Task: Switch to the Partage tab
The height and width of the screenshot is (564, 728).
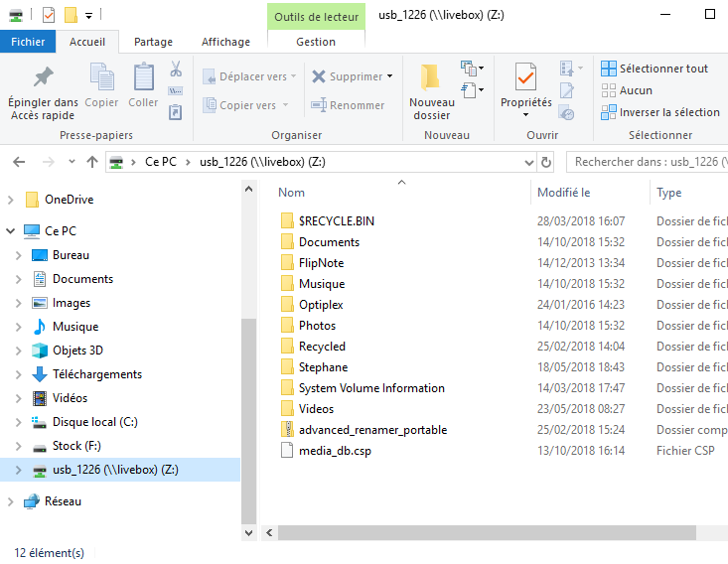Action: click(x=153, y=42)
